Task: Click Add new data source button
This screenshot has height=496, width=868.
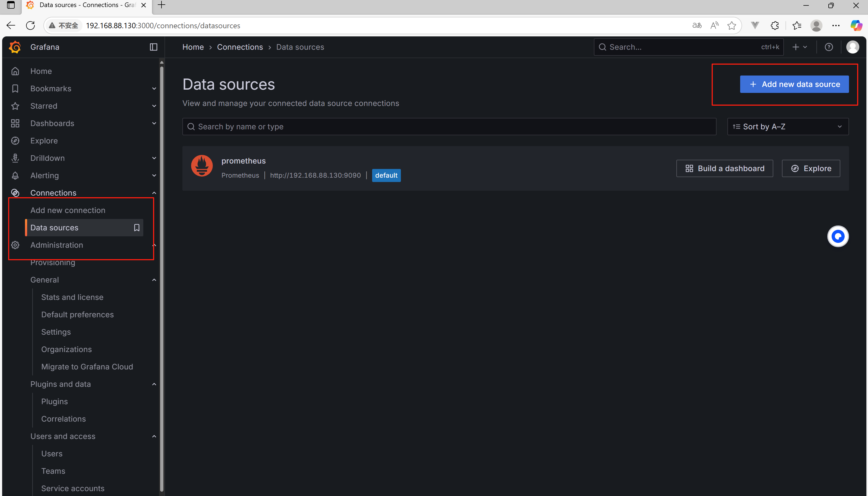Action: [x=794, y=84]
